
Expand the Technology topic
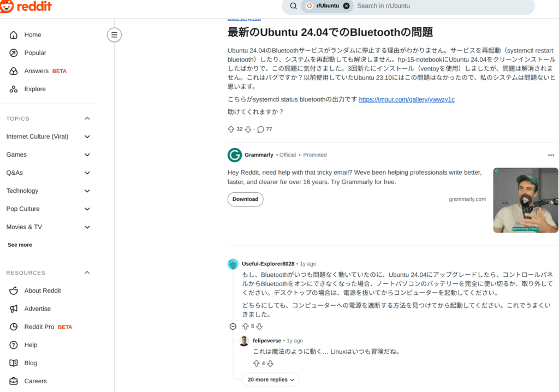pyautogui.click(x=87, y=191)
